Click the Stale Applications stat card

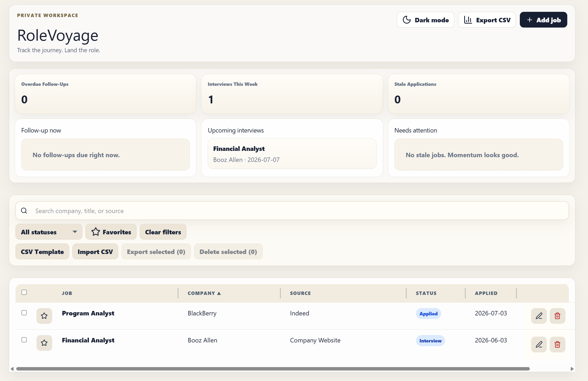click(x=479, y=94)
